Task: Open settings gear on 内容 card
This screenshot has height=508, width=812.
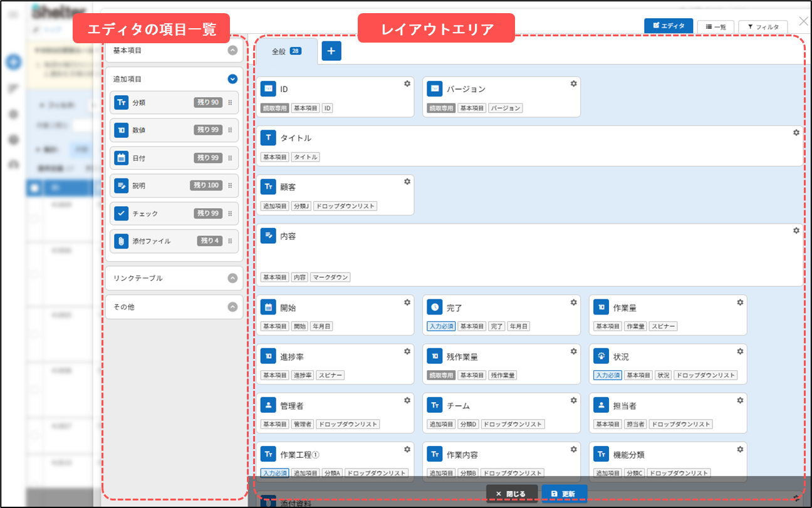Action: click(x=796, y=230)
